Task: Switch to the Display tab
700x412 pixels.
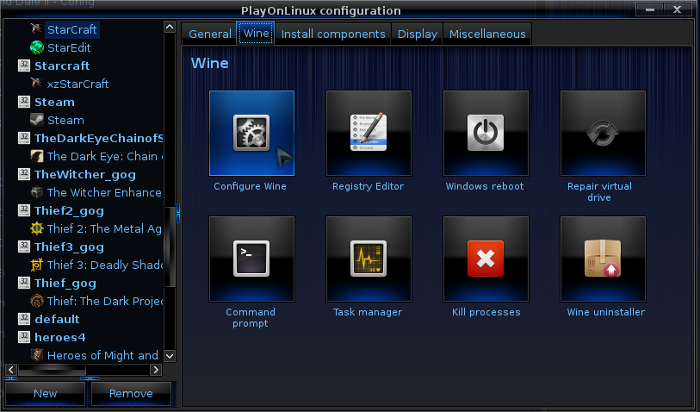Action: (417, 34)
